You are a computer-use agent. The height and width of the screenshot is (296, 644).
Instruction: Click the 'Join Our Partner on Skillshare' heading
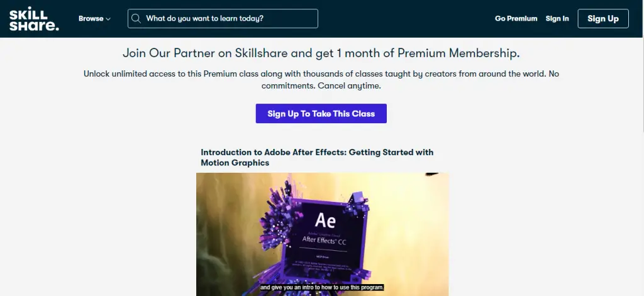coord(321,53)
